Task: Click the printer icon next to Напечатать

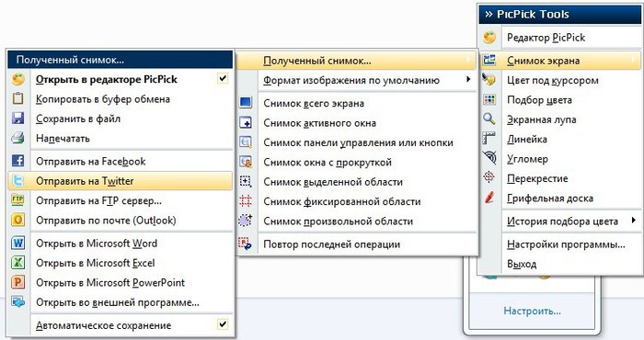Action: pyautogui.click(x=18, y=138)
